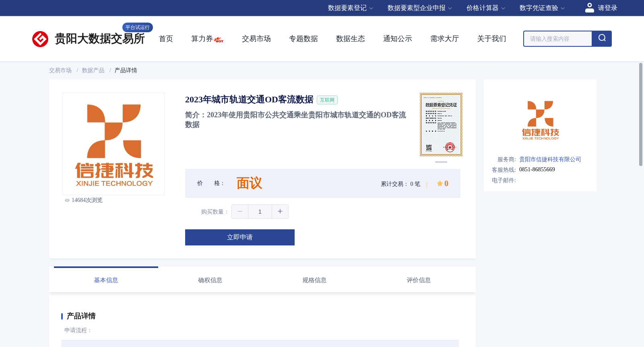The image size is (644, 347).
Task: Click the 产品详情 section heading
Action: [81, 316]
